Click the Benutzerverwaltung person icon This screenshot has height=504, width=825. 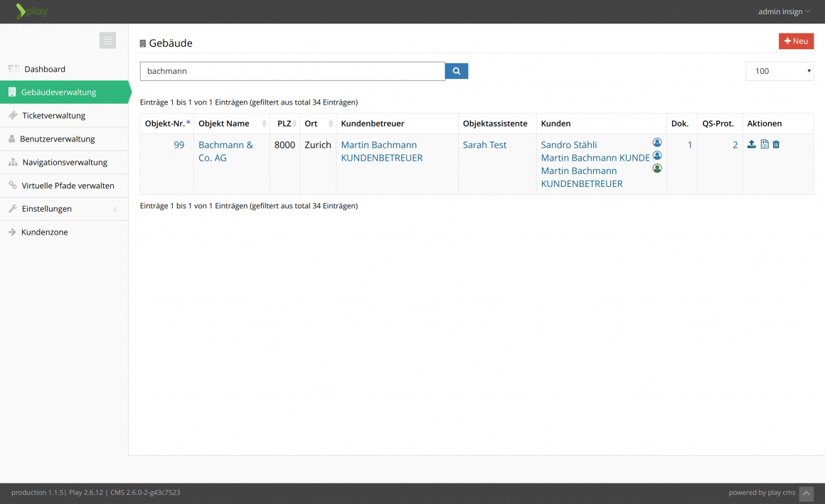tap(12, 139)
